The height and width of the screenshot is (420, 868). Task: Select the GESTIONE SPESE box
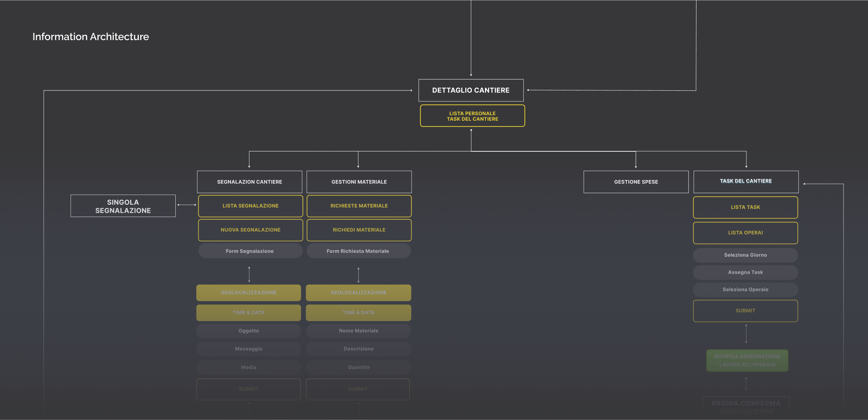coord(636,182)
